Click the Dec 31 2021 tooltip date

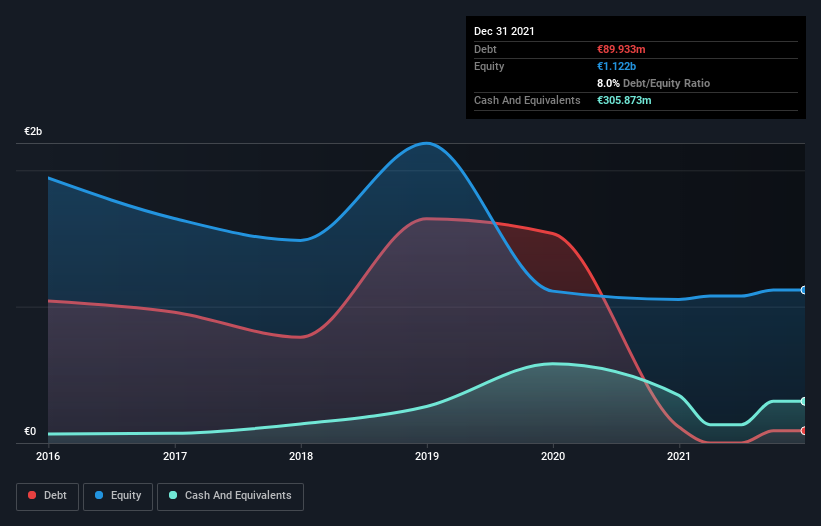click(x=504, y=31)
